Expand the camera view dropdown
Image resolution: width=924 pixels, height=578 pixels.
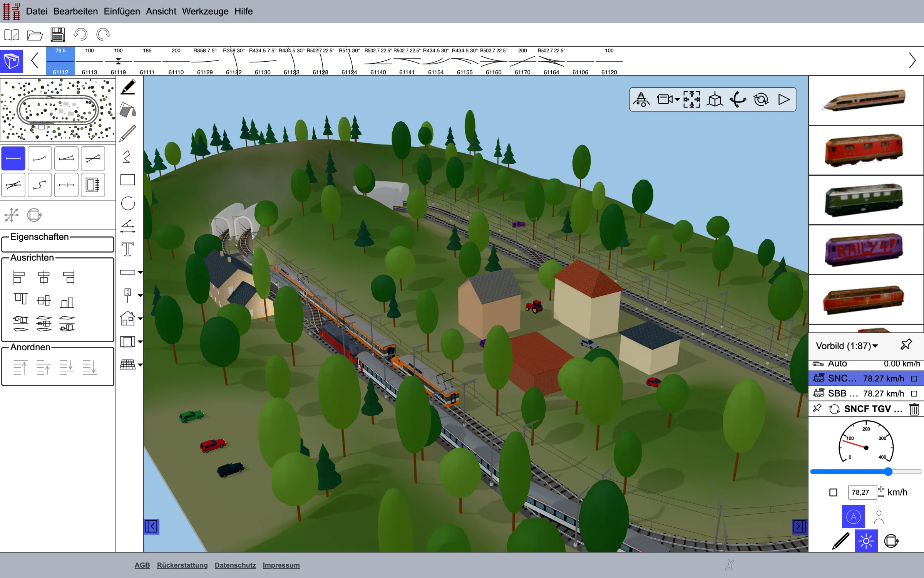(x=677, y=100)
